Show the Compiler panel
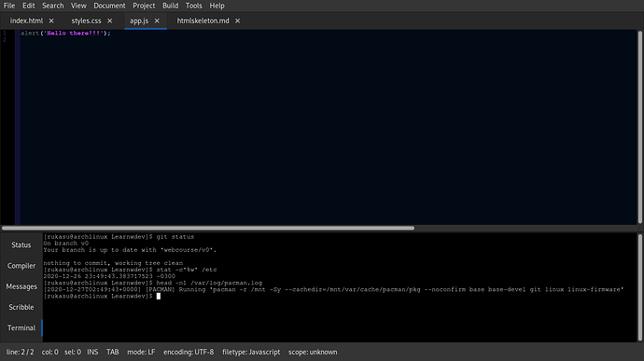The width and height of the screenshot is (644, 361). 21,266
